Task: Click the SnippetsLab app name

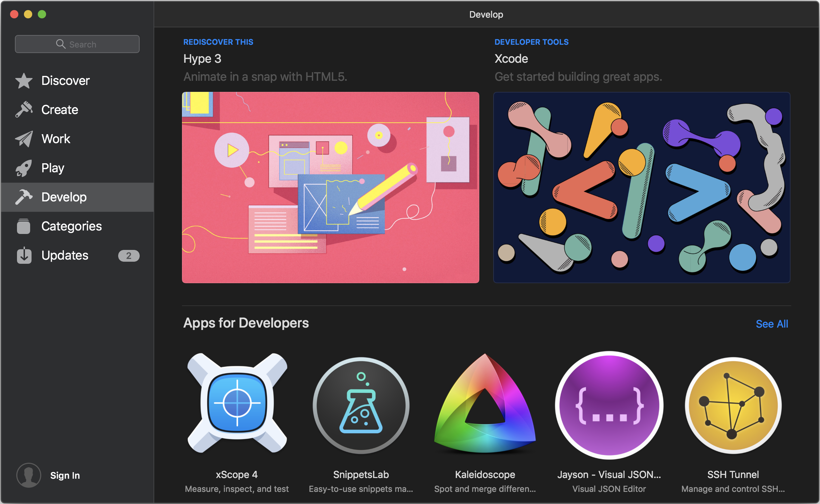Action: point(361,475)
